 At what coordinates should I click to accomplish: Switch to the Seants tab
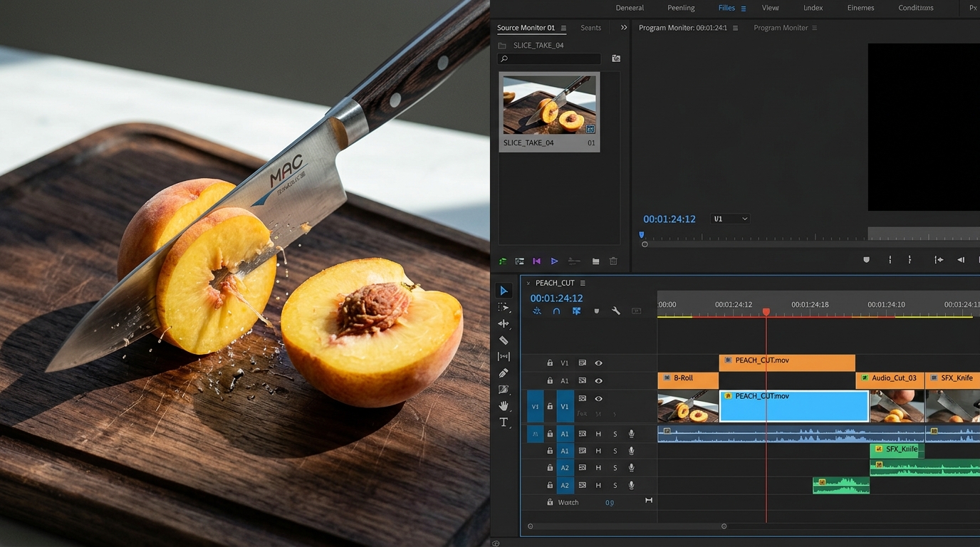pyautogui.click(x=591, y=28)
